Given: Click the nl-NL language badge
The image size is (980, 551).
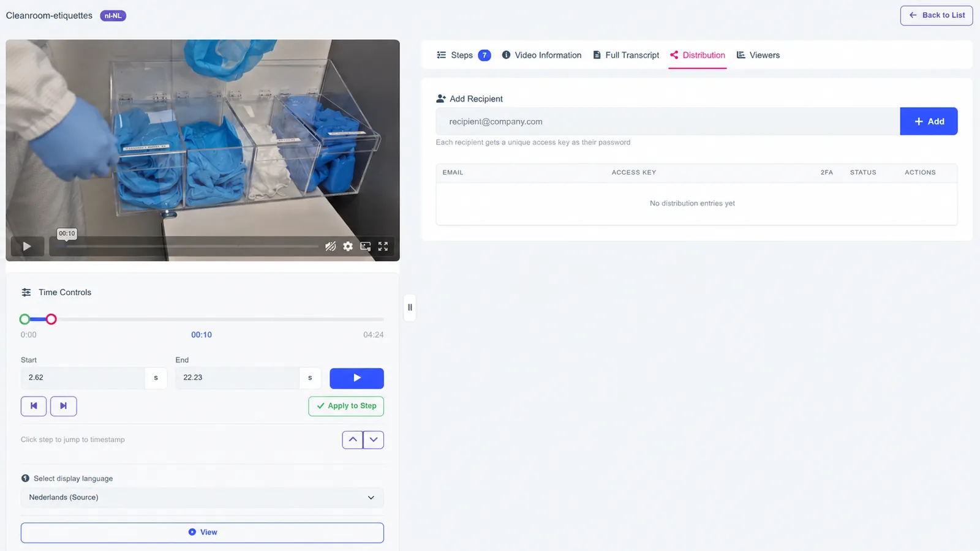Looking at the screenshot, I should coord(113,16).
